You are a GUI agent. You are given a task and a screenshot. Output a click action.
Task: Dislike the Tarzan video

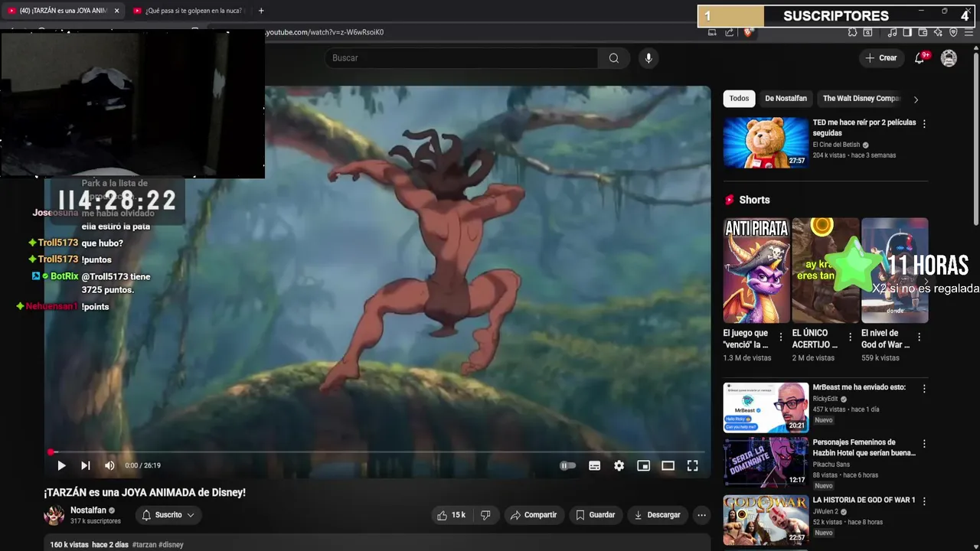click(485, 515)
